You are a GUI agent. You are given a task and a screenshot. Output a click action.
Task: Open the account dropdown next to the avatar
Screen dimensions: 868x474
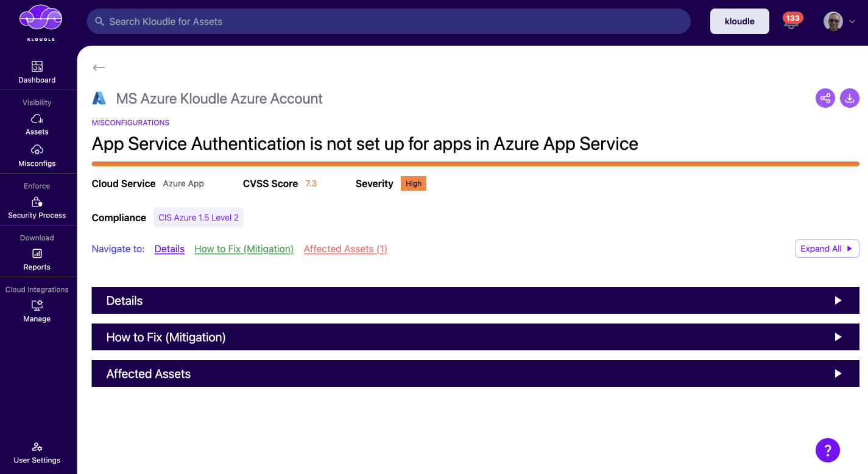tap(852, 21)
